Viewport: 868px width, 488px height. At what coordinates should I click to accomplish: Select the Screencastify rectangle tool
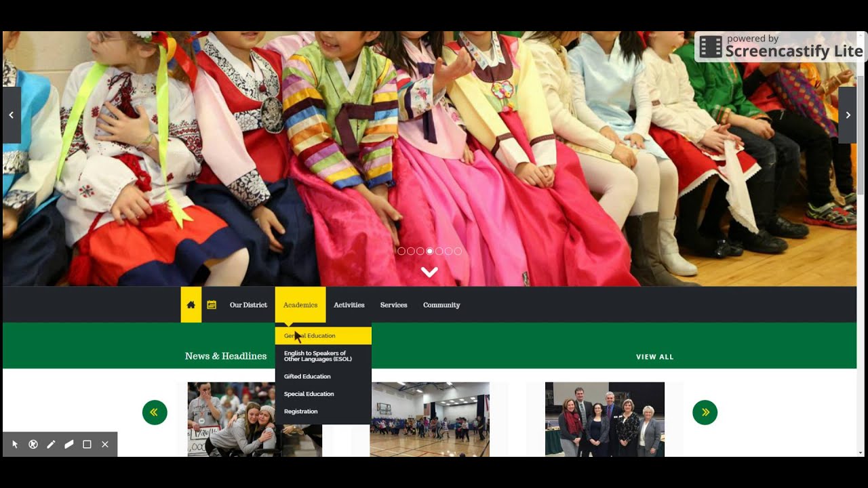pyautogui.click(x=87, y=445)
